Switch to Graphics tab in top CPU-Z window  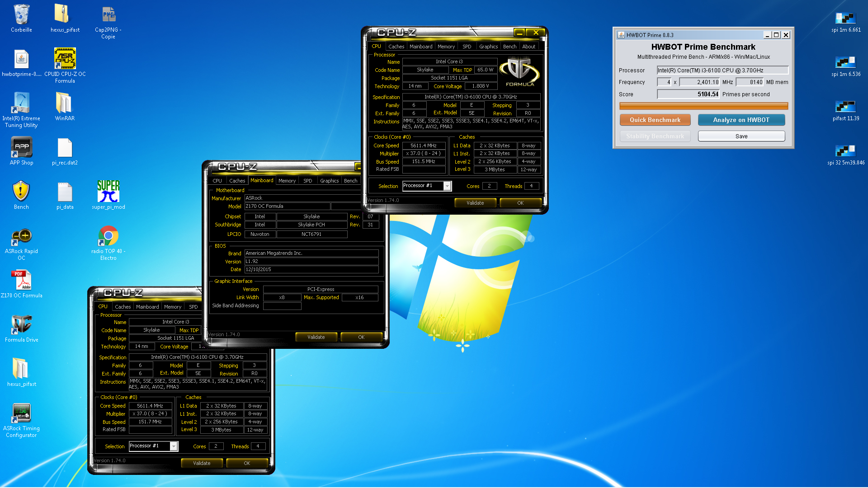[488, 47]
